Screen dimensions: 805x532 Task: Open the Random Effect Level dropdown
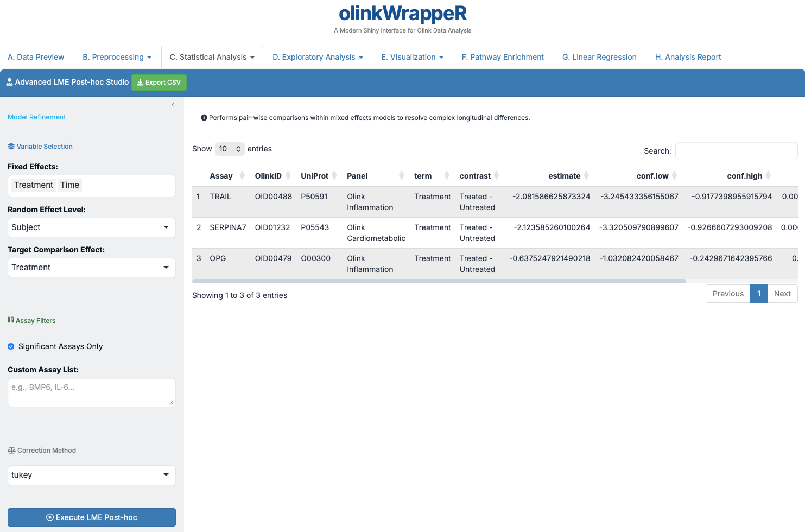tap(91, 227)
